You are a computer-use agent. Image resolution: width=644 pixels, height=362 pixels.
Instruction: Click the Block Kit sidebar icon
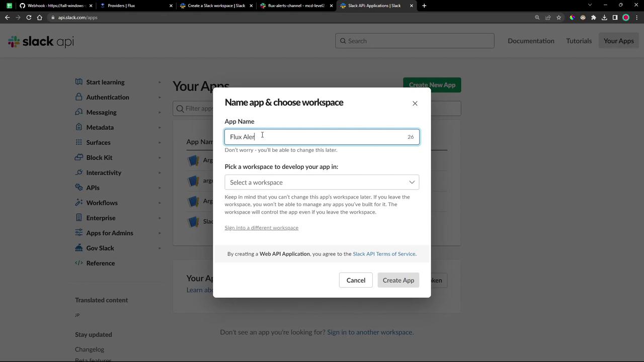(79, 157)
